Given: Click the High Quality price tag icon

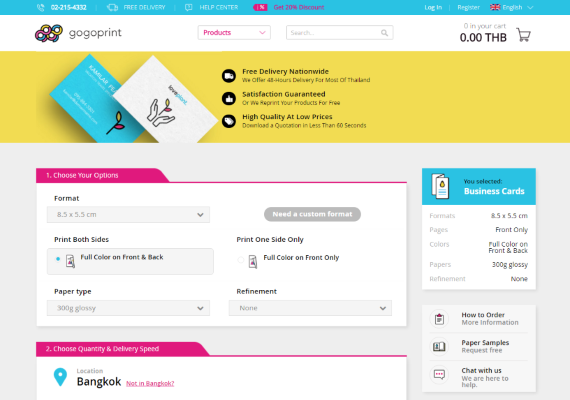Looking at the screenshot, I should click(229, 121).
